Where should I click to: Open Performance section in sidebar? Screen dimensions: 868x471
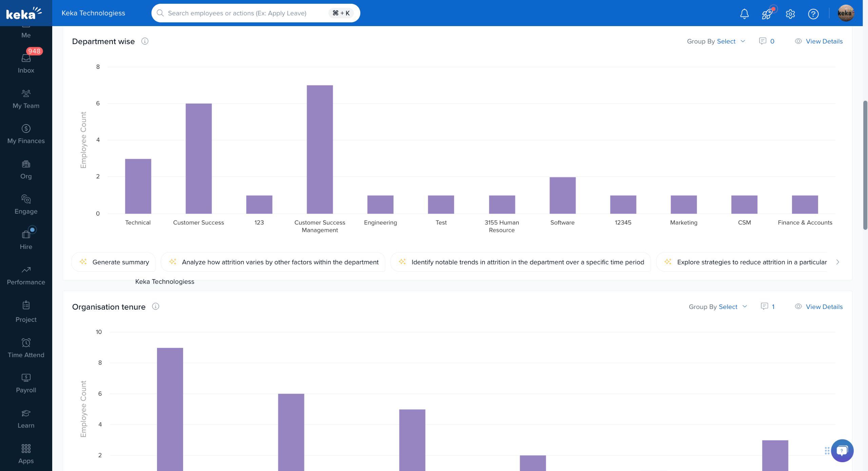click(x=26, y=275)
